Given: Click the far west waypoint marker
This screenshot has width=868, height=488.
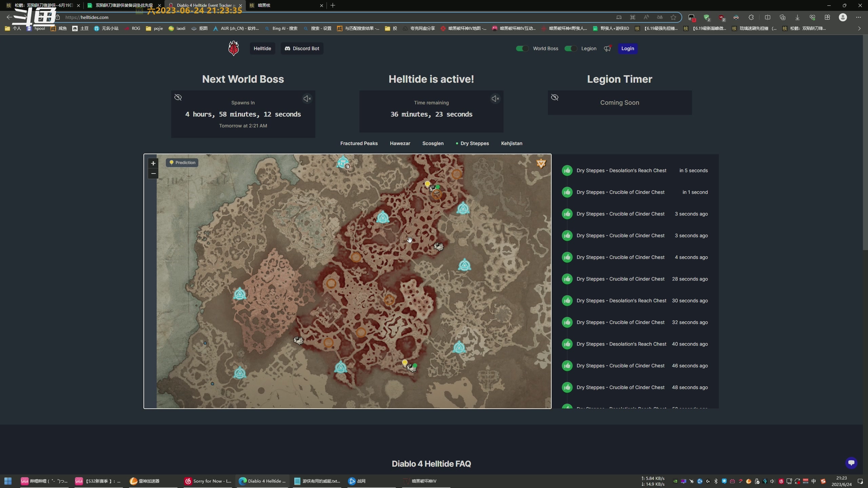Looking at the screenshot, I should [240, 294].
